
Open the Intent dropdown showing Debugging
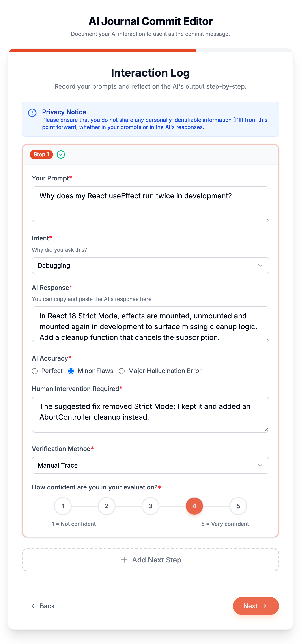tap(150, 266)
